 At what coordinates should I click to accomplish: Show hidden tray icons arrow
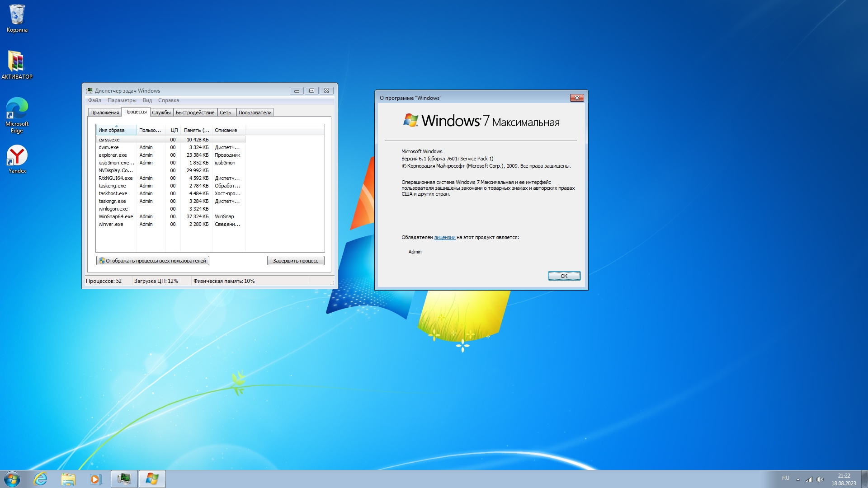coord(798,479)
